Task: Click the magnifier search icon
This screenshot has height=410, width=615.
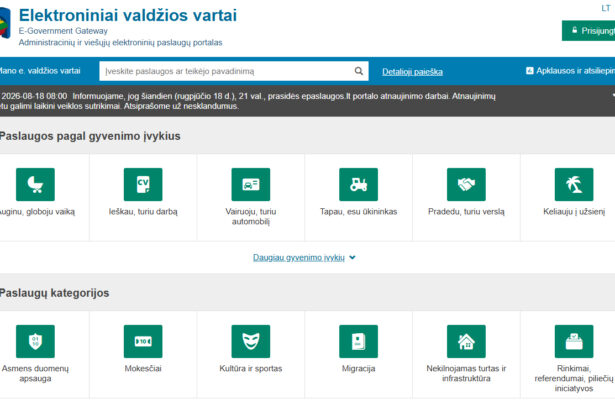Action: 358,71
